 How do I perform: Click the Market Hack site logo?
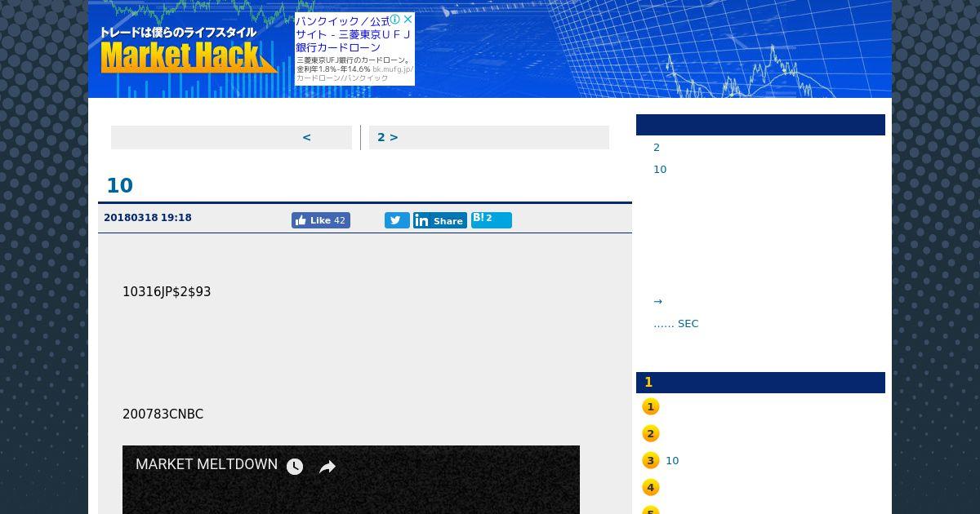pyautogui.click(x=189, y=51)
